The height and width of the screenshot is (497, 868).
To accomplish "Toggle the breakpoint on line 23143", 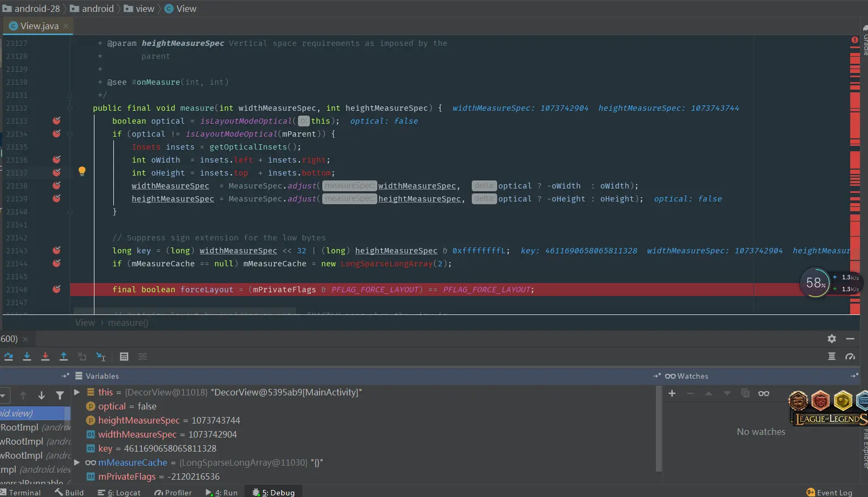I will coord(56,250).
